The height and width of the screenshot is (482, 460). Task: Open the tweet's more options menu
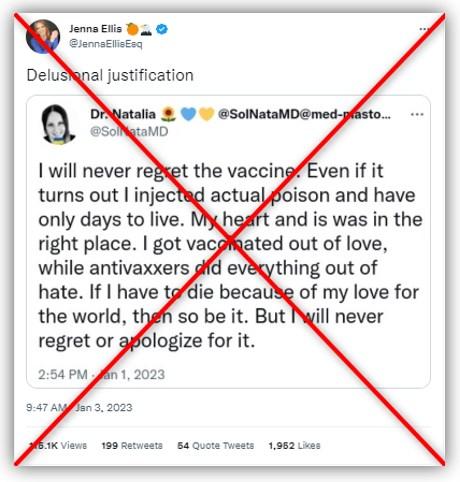pos(424,29)
